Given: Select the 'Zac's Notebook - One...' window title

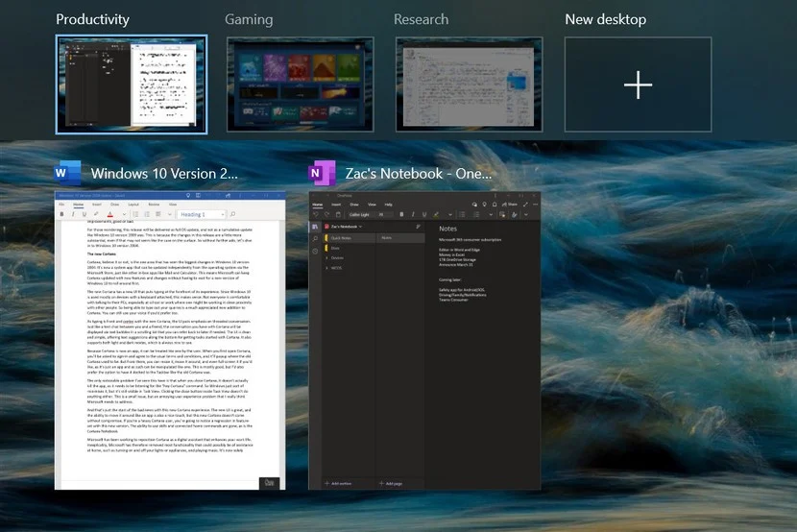Looking at the screenshot, I should [419, 173].
